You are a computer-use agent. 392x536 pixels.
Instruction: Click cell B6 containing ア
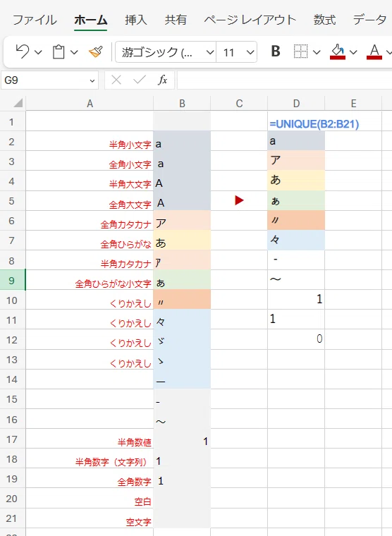[182, 221]
